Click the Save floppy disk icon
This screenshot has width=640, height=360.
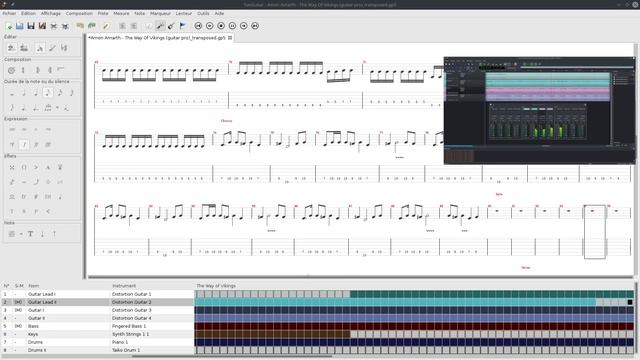pos(31,26)
